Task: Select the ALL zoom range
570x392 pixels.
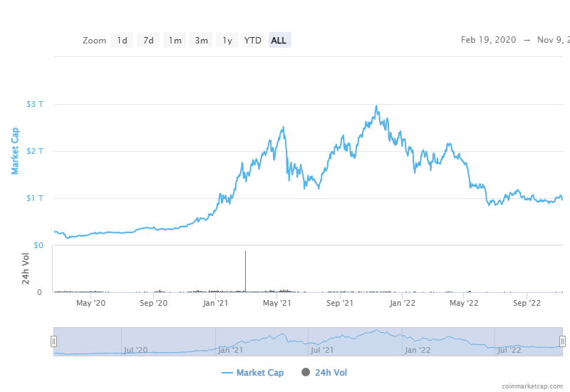Action: tap(279, 41)
